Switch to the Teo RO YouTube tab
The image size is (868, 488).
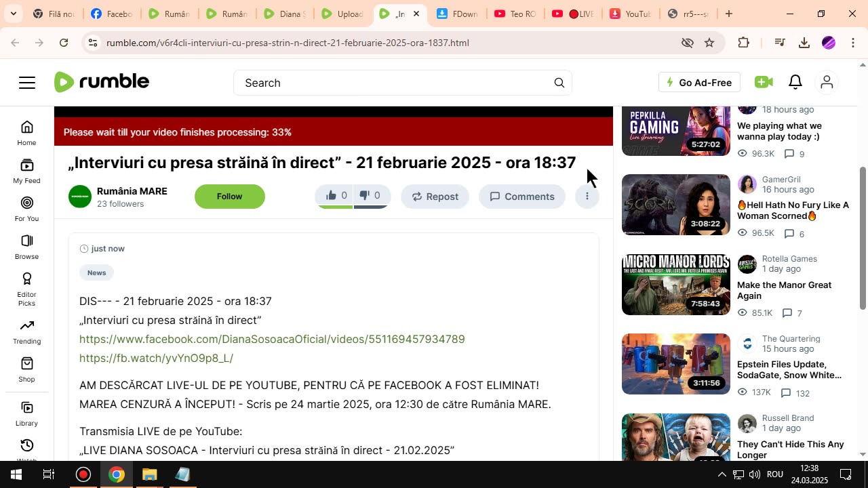(516, 14)
